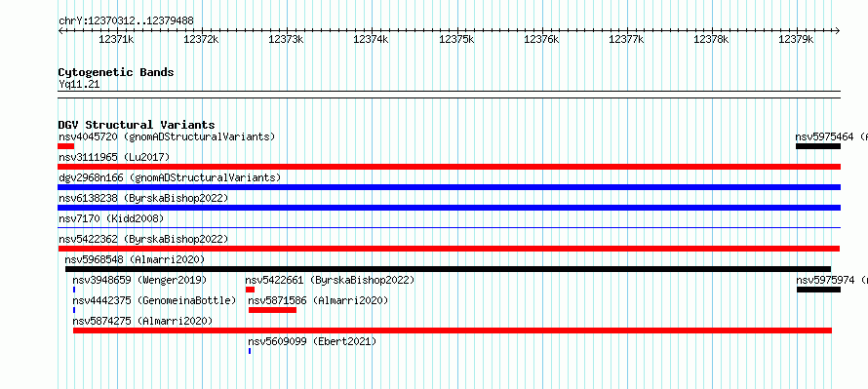Open nsv5874275 (Almarri2020) label
This screenshot has width=868, height=389.
(142, 321)
